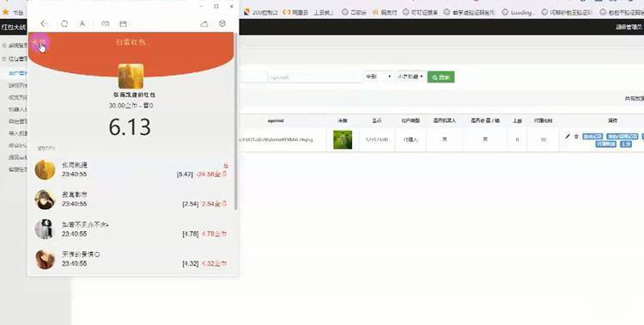Screen dimensions: 644x325
Task: Click the back arrow in the popup toolbar
Action: [x=44, y=24]
